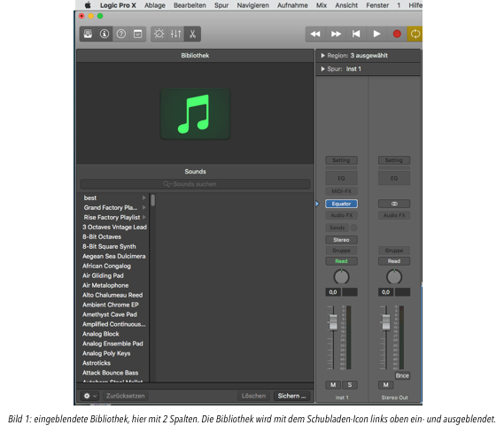Click the Sounds suchen search field
The height and width of the screenshot is (433, 504).
coord(195,184)
